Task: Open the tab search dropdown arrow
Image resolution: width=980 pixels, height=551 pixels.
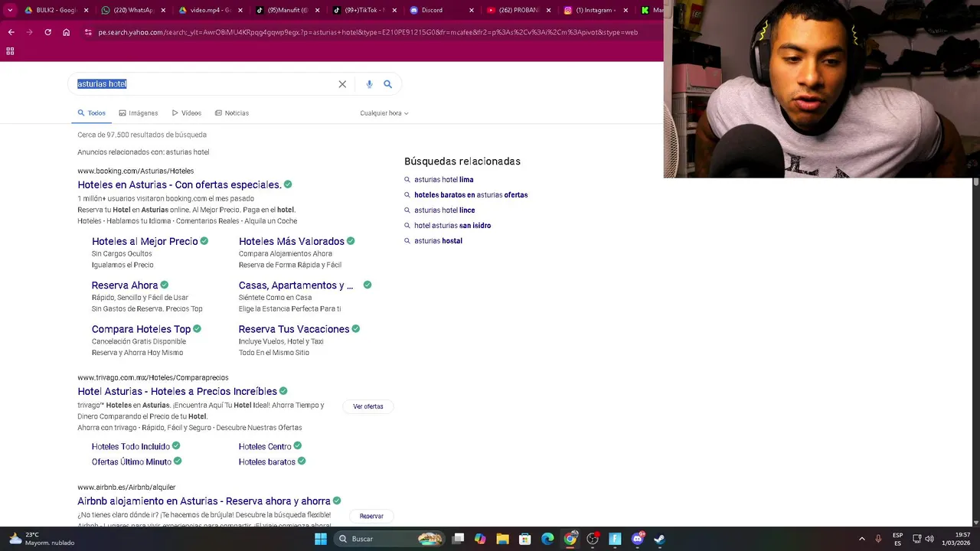Action: click(x=10, y=10)
